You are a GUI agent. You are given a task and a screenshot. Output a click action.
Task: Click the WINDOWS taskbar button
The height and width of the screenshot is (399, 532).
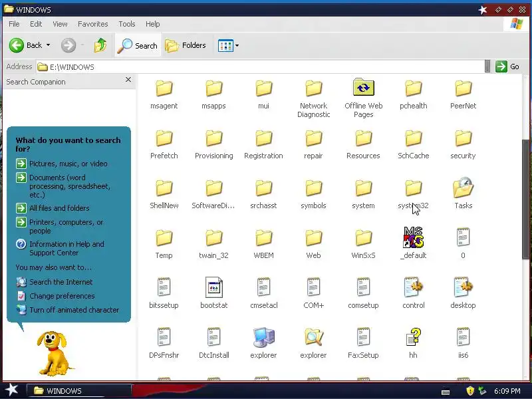point(78,391)
